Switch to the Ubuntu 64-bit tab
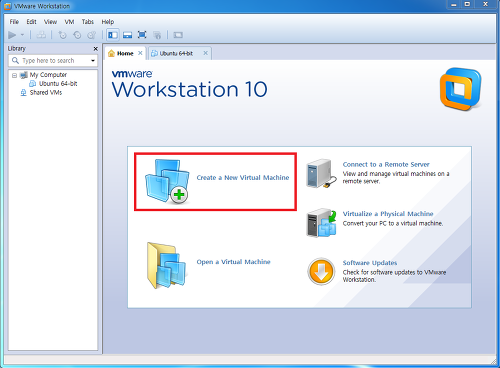This screenshot has width=500, height=368. point(176,53)
